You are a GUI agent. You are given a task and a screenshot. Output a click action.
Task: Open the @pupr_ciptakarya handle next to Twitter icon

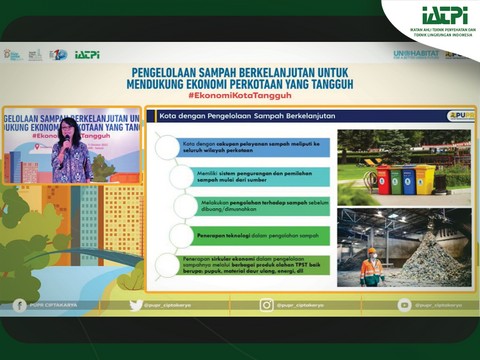[x=167, y=305]
